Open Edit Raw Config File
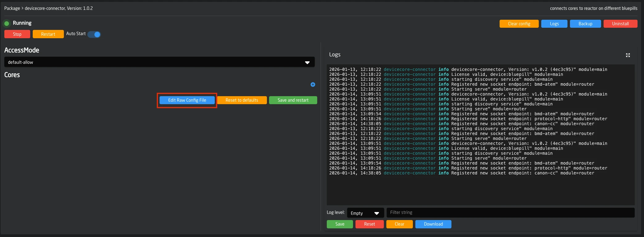Image resolution: width=644 pixels, height=237 pixels. [x=187, y=100]
